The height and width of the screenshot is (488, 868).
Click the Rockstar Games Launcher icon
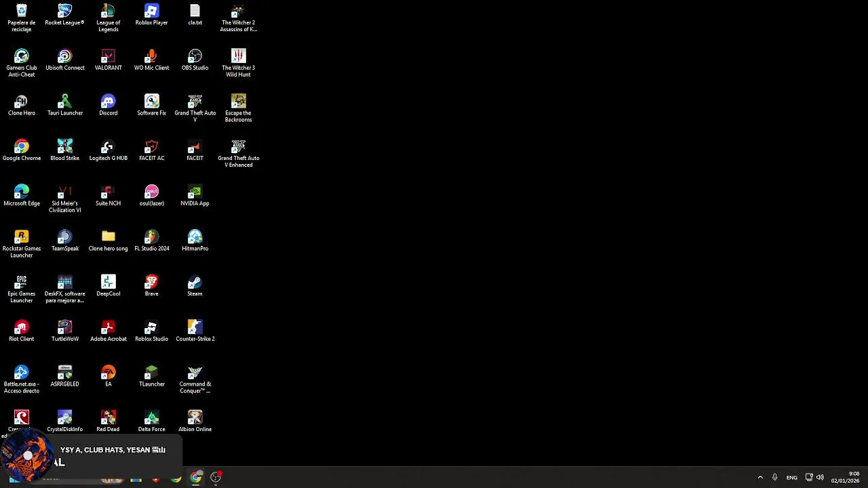click(22, 244)
